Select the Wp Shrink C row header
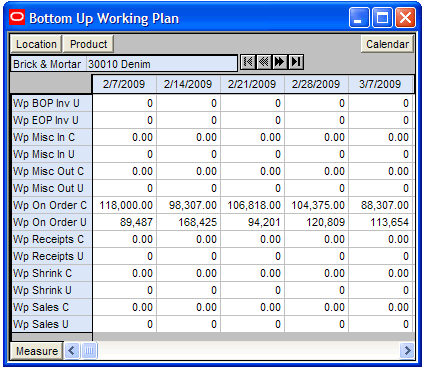The image size is (423, 369). 52,273
